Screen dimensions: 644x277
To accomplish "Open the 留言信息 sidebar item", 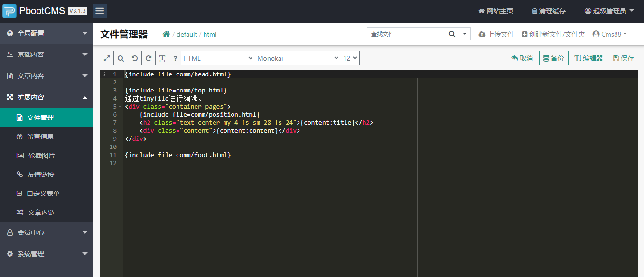I will click(x=40, y=137).
